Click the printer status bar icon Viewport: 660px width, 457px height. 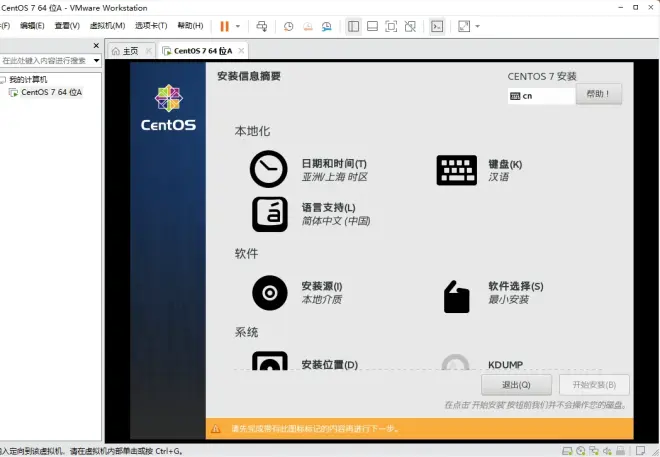pos(620,451)
